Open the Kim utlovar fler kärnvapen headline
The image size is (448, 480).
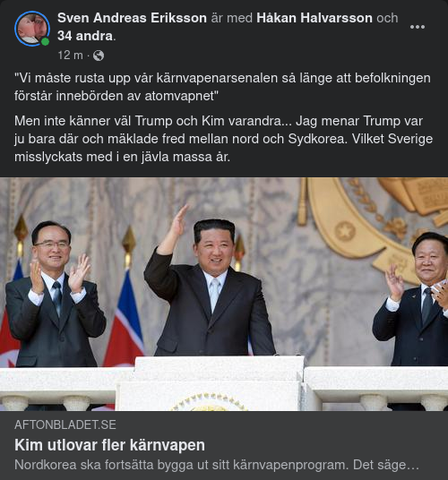click(109, 445)
